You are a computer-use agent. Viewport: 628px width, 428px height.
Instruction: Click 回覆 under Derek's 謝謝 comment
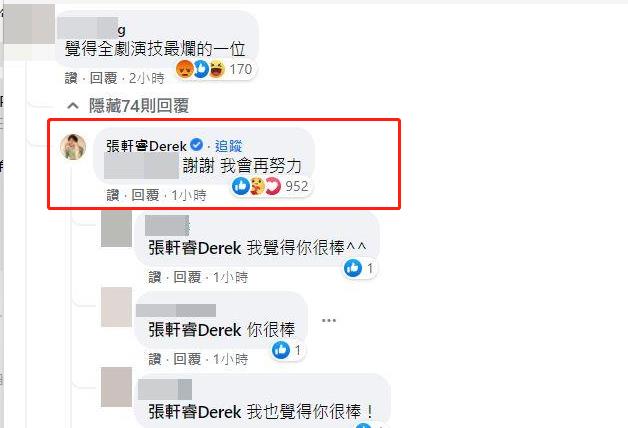pyautogui.click(x=145, y=195)
